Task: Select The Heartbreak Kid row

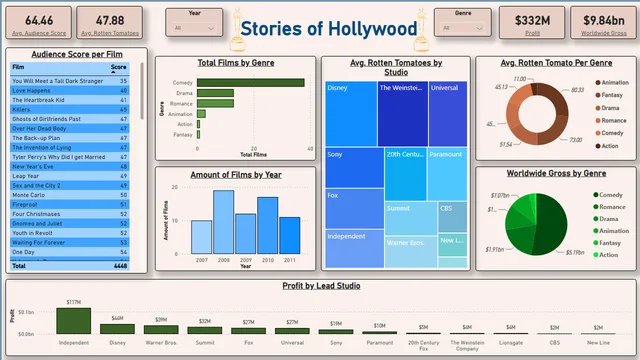Action: pyautogui.click(x=69, y=100)
